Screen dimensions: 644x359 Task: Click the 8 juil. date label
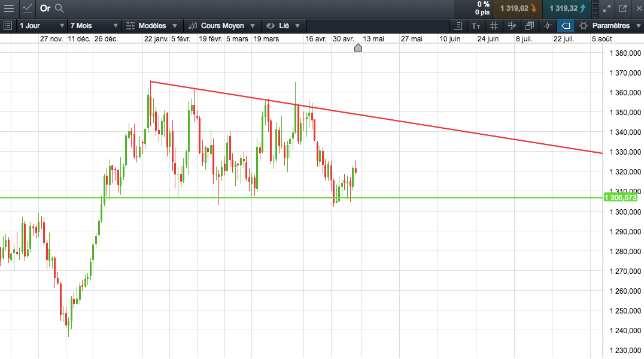coord(524,38)
